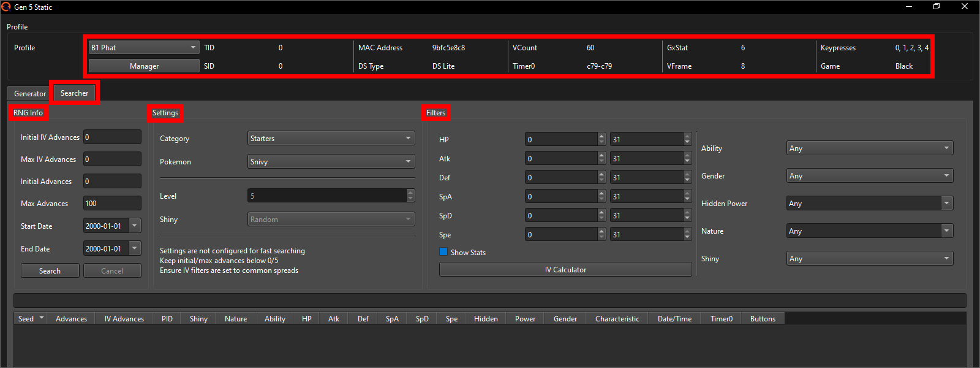This screenshot has height=368, width=980.
Task: Click the DS Type value DS Lite
Action: tap(443, 66)
